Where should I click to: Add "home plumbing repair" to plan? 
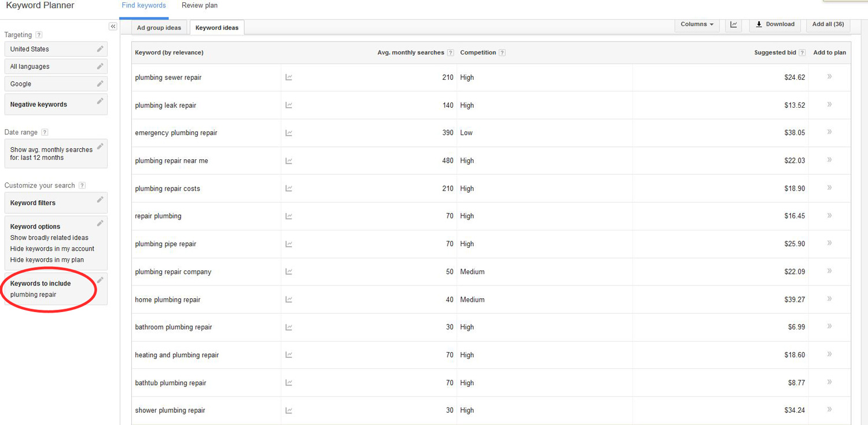coord(829,299)
